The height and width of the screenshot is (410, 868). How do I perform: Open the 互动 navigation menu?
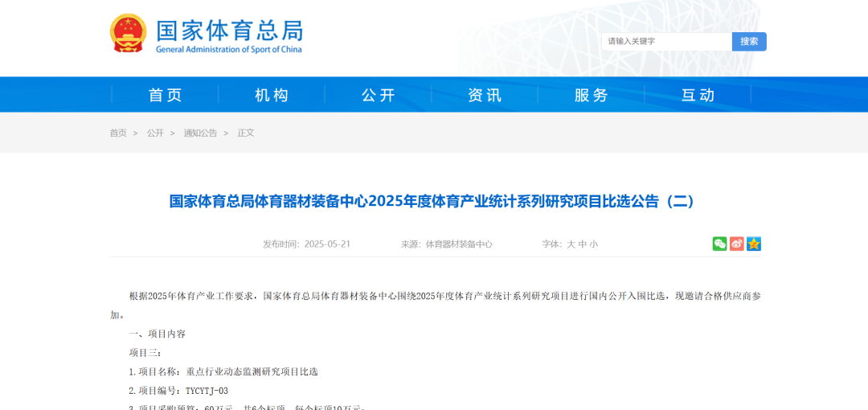click(698, 96)
